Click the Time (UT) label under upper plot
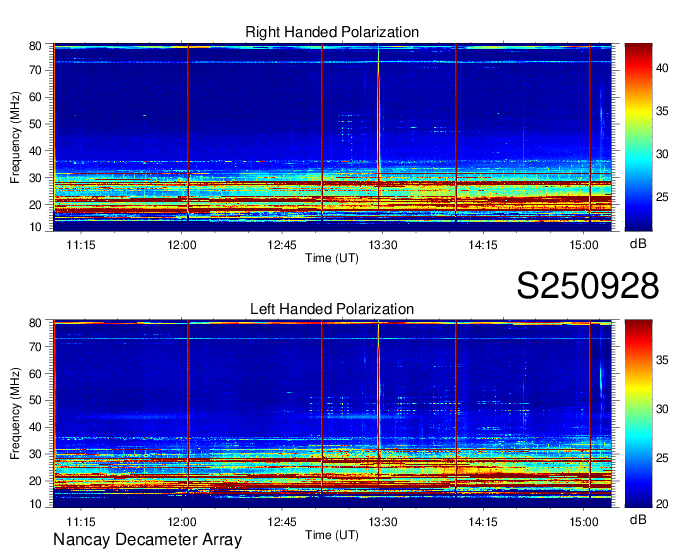 coord(332,257)
